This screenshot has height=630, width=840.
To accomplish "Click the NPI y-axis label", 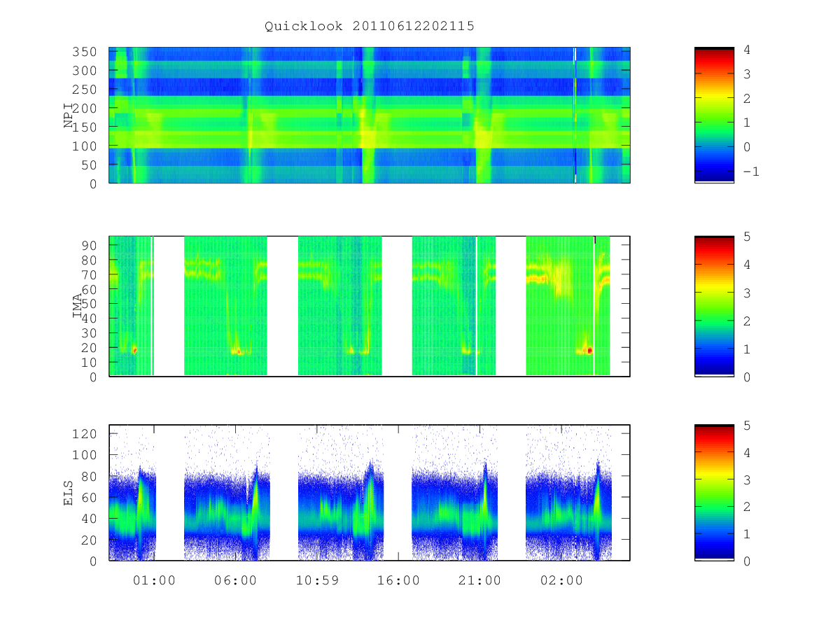I will tap(69, 115).
